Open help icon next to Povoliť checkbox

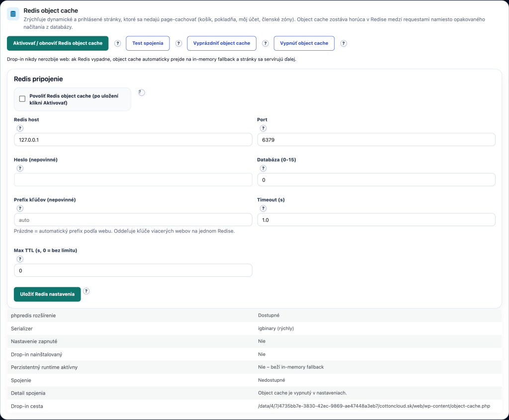142,92
